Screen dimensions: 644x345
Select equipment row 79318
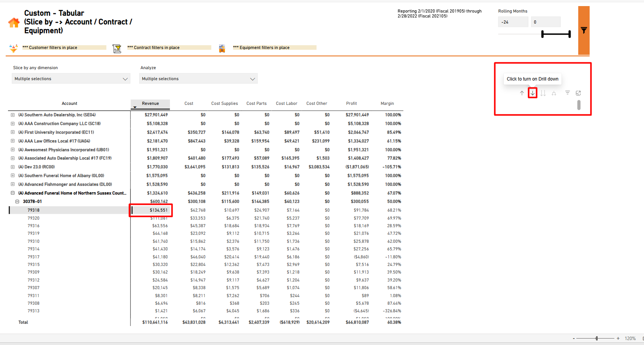[33, 210]
